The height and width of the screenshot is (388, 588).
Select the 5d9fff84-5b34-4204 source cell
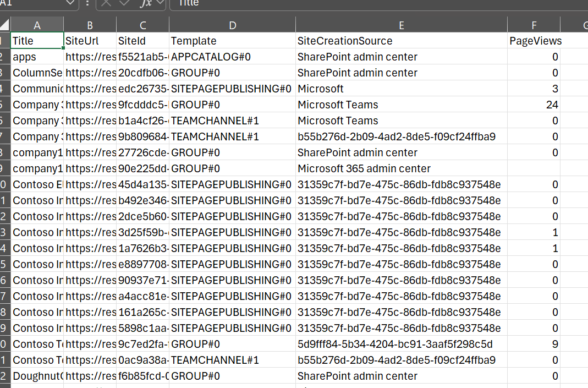(402, 344)
